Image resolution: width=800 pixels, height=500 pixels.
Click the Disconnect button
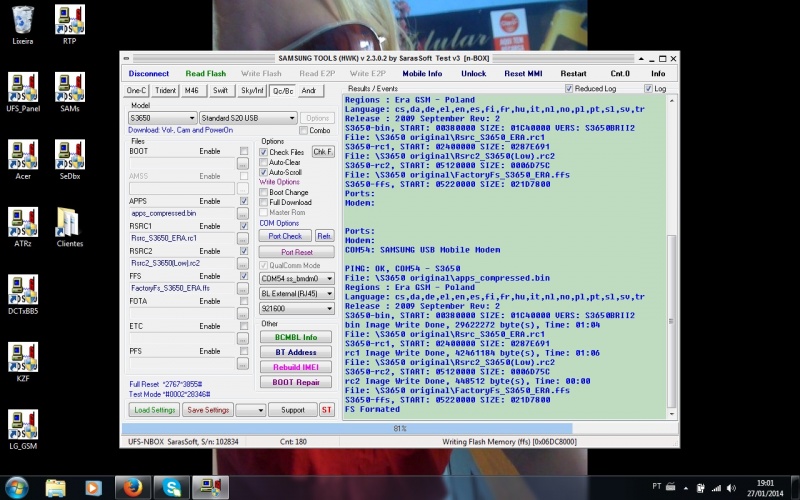coord(148,73)
